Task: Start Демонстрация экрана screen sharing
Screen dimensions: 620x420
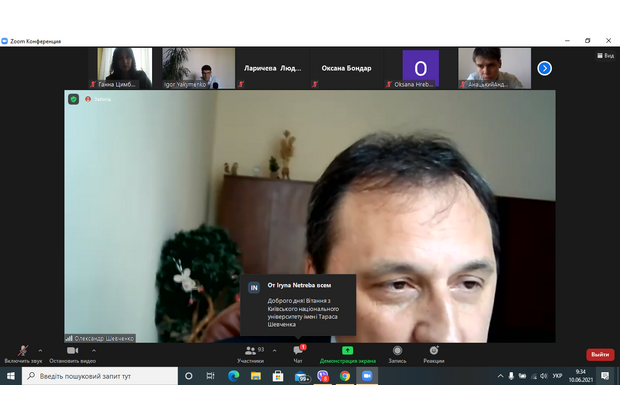Action: pyautogui.click(x=348, y=355)
